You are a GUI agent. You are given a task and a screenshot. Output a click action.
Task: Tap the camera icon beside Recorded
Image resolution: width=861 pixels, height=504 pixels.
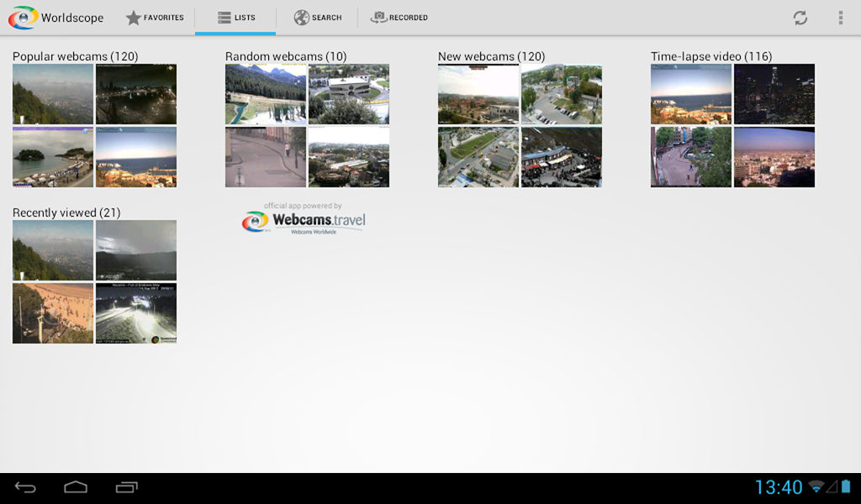point(378,17)
